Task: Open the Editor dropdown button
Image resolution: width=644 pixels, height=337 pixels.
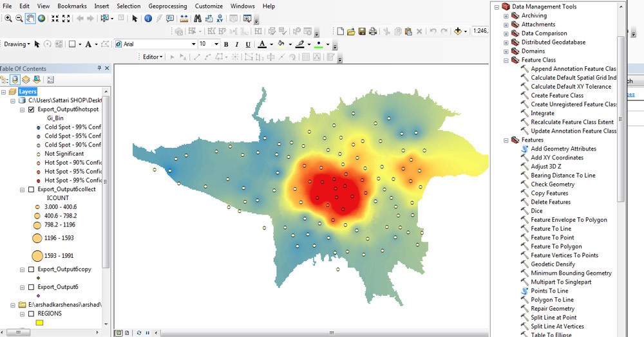Action: pos(153,57)
